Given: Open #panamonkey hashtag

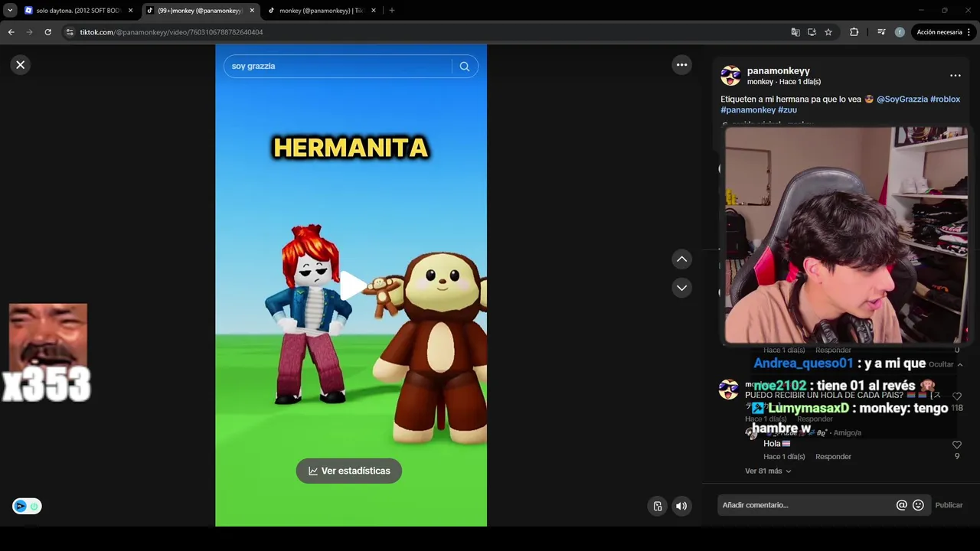Looking at the screenshot, I should point(748,110).
